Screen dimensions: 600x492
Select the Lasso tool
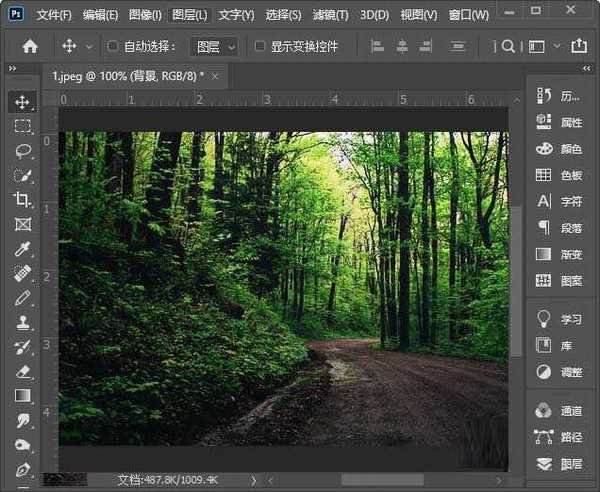[22, 150]
